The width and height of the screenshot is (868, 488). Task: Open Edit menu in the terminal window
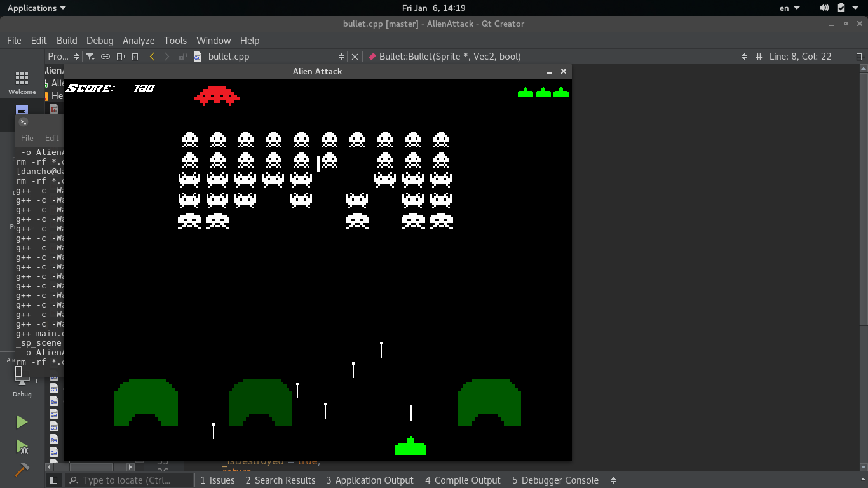pyautogui.click(x=52, y=138)
